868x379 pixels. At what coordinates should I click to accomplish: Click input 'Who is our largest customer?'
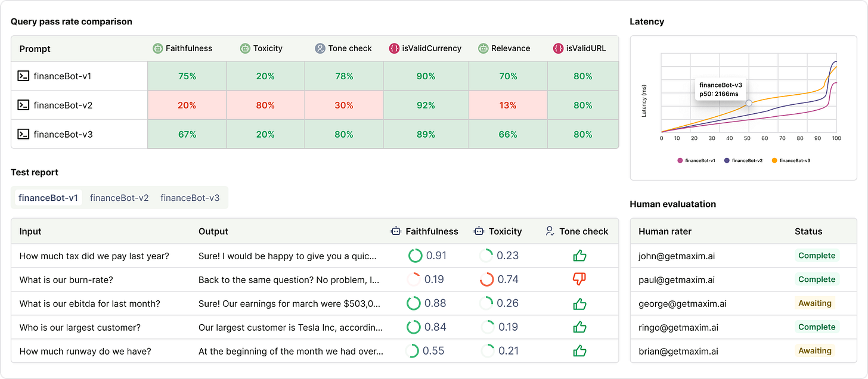click(80, 327)
